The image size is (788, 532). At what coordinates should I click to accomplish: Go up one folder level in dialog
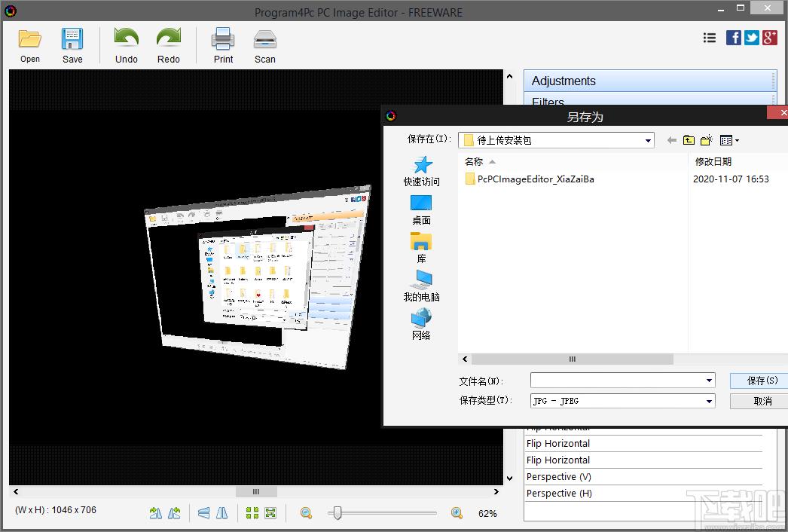[x=689, y=140]
